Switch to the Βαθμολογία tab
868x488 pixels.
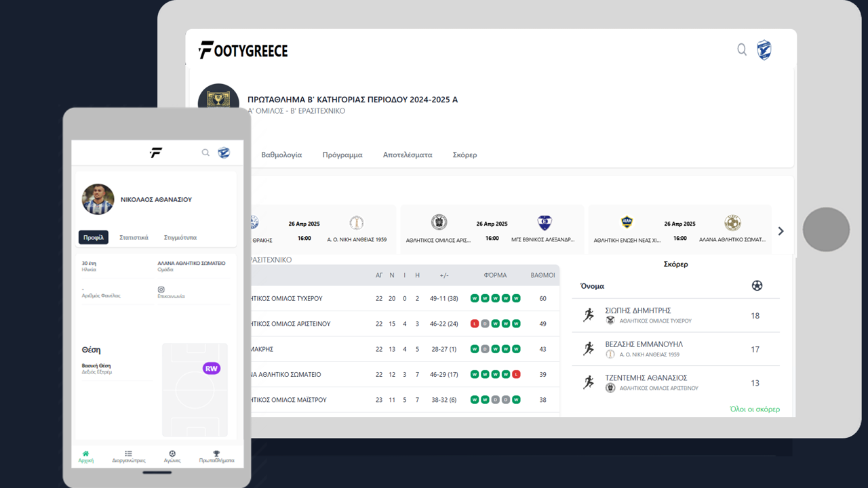281,155
